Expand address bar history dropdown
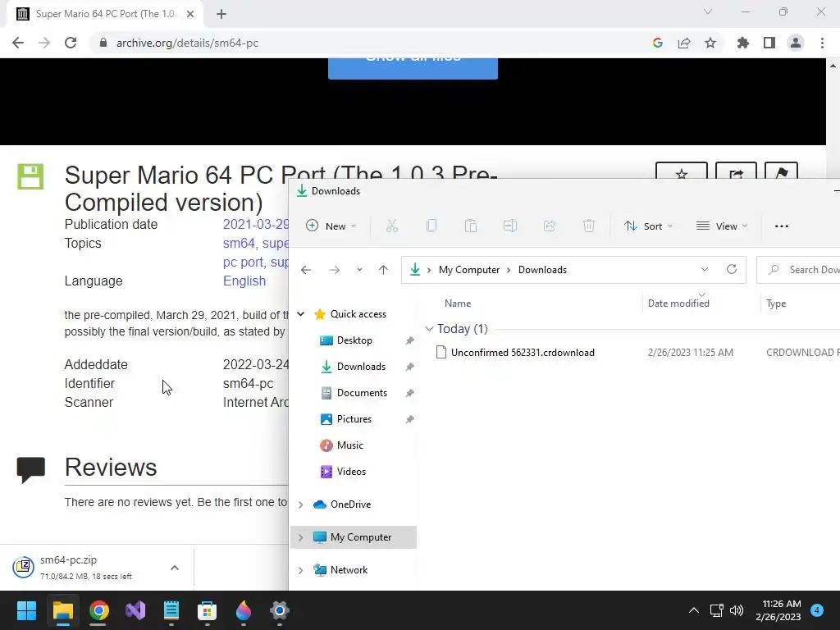Viewport: 840px width, 630px height. [705, 269]
